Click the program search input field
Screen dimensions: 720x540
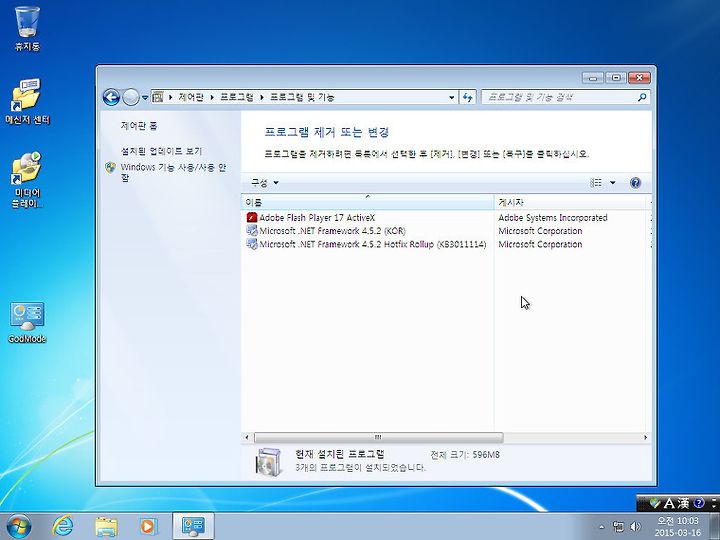point(558,97)
